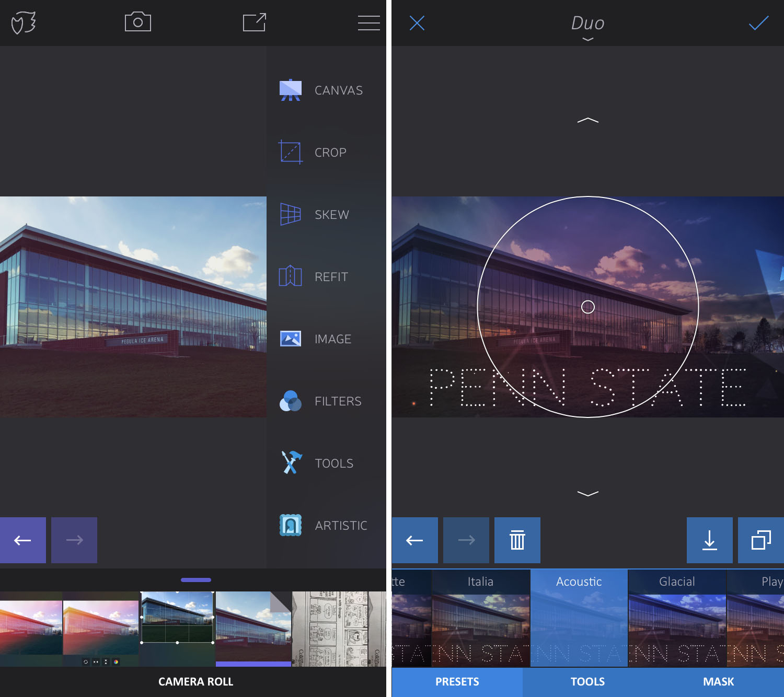Tap the main arena photo in editor
The width and height of the screenshot is (784, 697).
pos(133,307)
